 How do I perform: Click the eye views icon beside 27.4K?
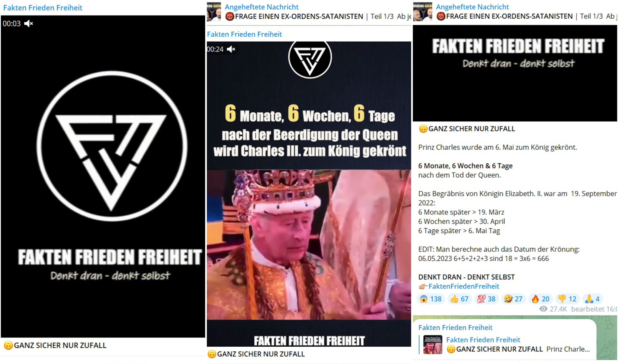click(543, 309)
